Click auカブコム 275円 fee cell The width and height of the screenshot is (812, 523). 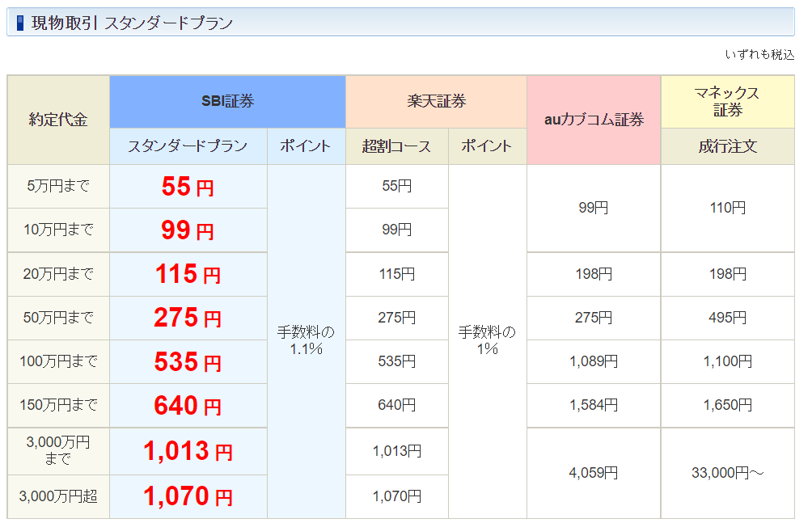point(594,318)
